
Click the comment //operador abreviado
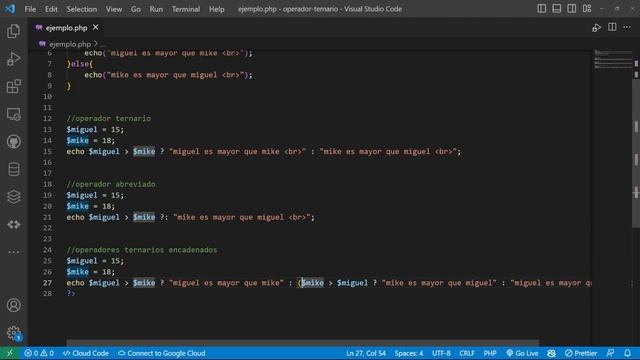click(111, 184)
